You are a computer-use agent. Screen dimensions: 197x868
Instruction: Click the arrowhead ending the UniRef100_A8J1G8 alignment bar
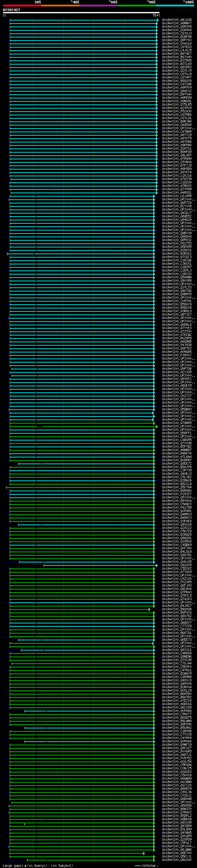click(158, 20)
